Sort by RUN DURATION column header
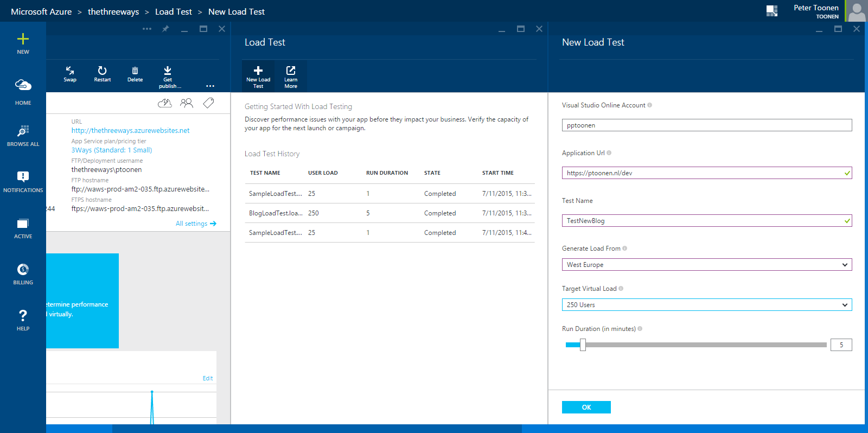Image resolution: width=868 pixels, height=433 pixels. tap(387, 173)
